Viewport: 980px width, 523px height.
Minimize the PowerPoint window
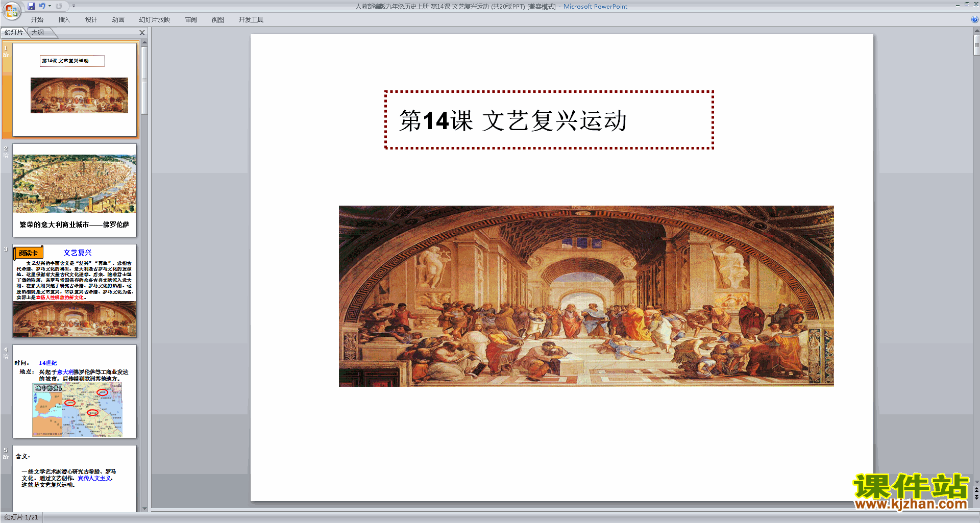pos(958,5)
